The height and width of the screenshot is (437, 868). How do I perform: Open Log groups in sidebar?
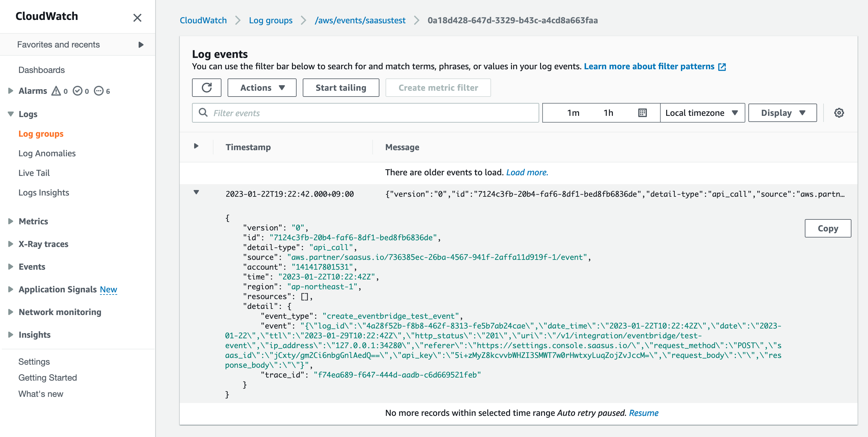(x=41, y=134)
